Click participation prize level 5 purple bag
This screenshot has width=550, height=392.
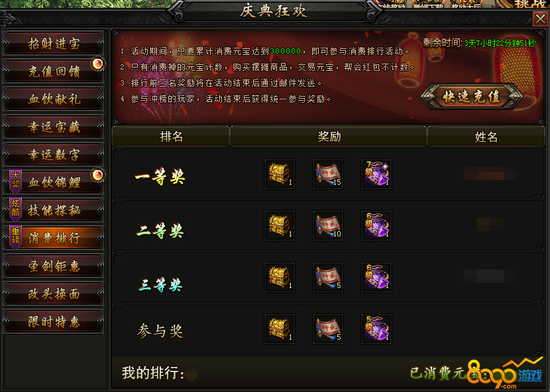pyautogui.click(x=376, y=329)
